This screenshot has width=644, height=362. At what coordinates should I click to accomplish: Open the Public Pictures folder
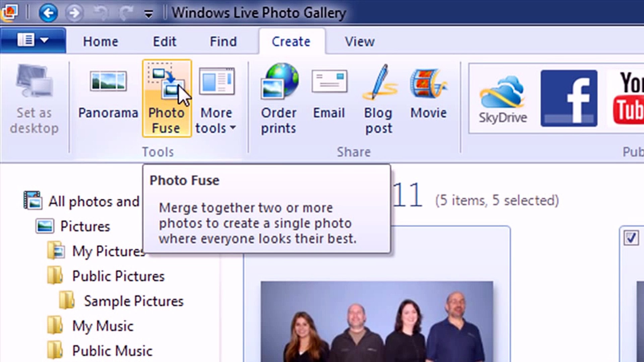point(118,276)
